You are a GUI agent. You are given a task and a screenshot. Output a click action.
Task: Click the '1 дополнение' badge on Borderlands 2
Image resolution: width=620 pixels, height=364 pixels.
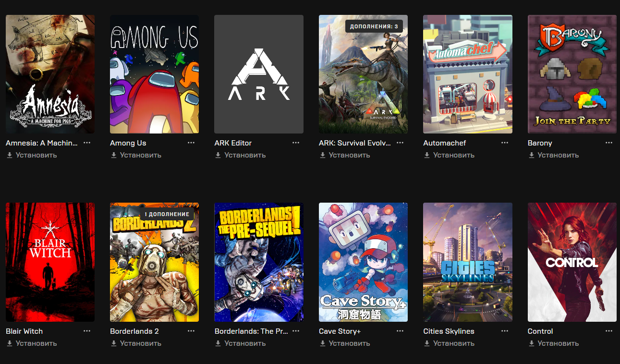(x=167, y=214)
